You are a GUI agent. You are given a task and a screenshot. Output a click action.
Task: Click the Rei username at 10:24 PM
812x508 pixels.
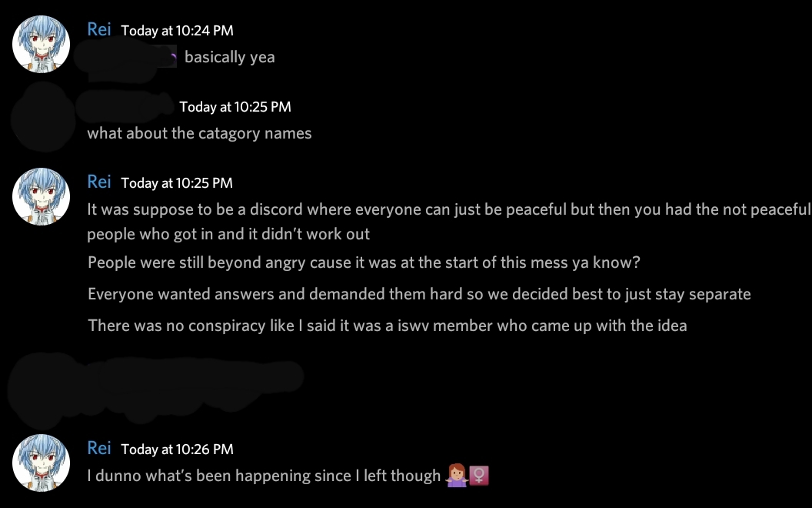[x=99, y=29]
